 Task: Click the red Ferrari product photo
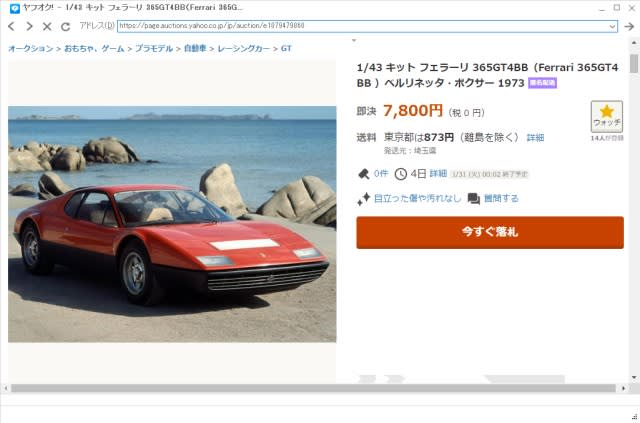(172, 224)
